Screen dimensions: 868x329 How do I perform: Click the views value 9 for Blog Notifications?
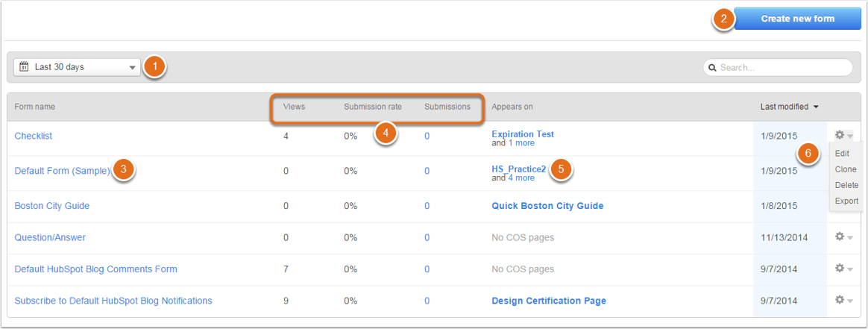tap(286, 301)
